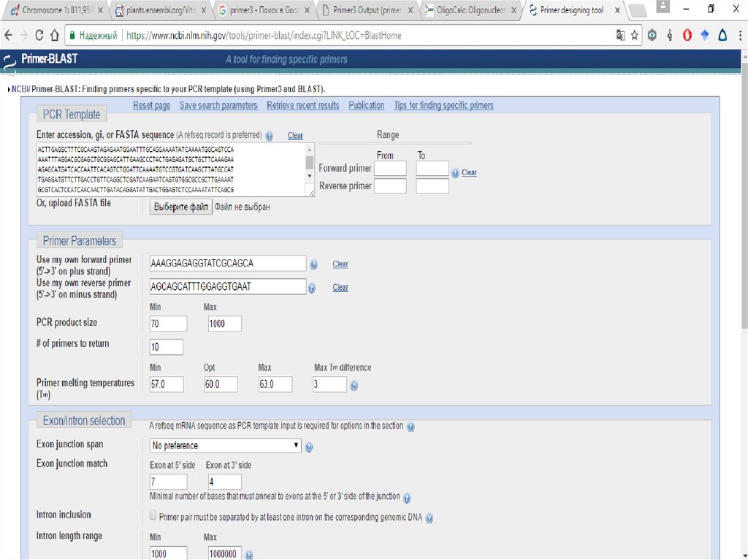Open Retrieve recent results link
This screenshot has width=748, height=560.
[302, 106]
